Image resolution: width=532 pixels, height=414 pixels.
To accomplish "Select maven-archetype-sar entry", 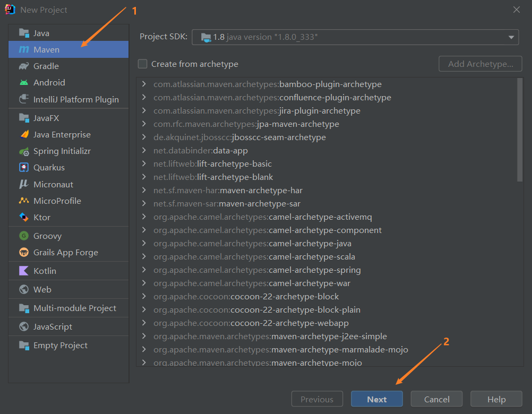I will (x=227, y=203).
